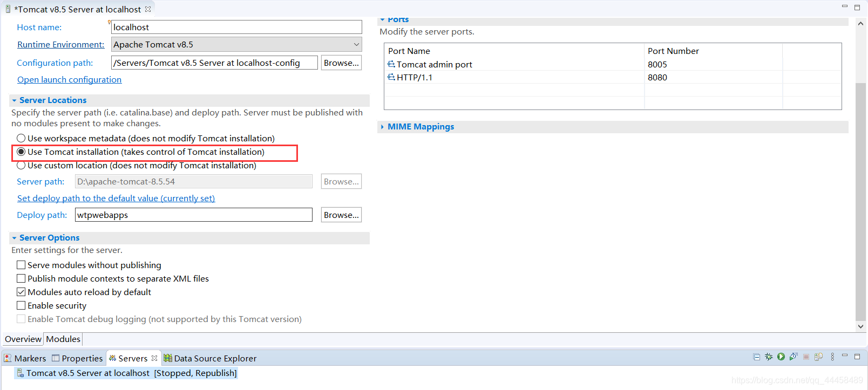
Task: Select Use custom location option
Action: tap(21, 165)
